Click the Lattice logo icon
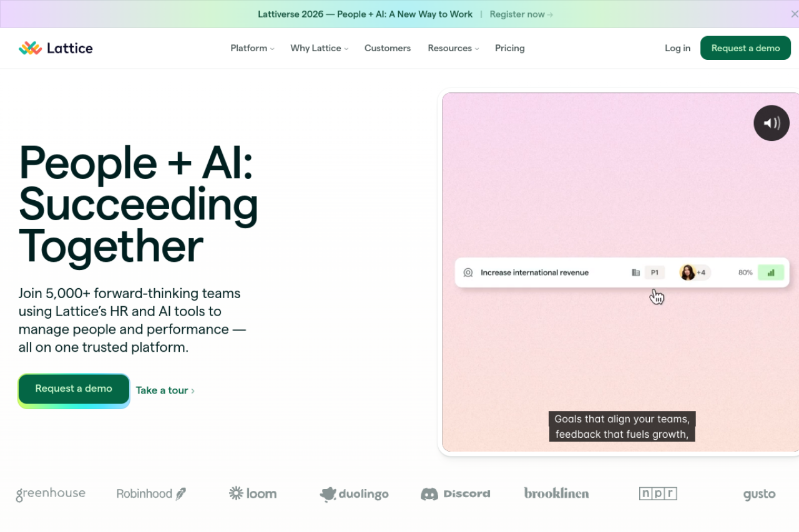Image resolution: width=799 pixels, height=532 pixels. 30,48
